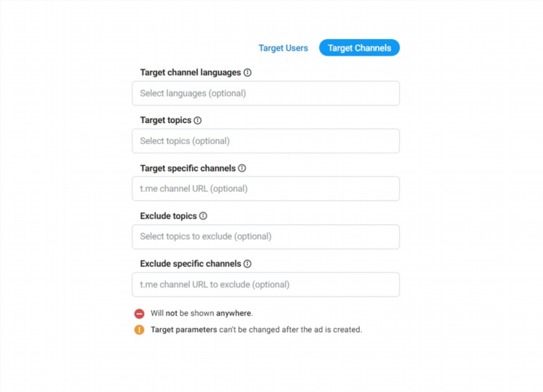Switch to the Target Users tab
Viewport: 543px width, 392px height.
click(x=283, y=48)
